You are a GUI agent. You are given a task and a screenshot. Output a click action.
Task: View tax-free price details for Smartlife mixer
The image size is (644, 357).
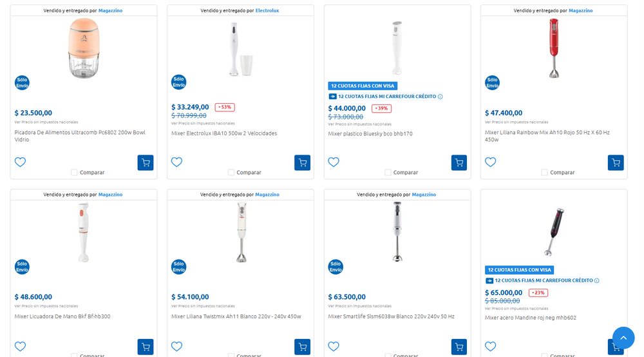coord(359,306)
